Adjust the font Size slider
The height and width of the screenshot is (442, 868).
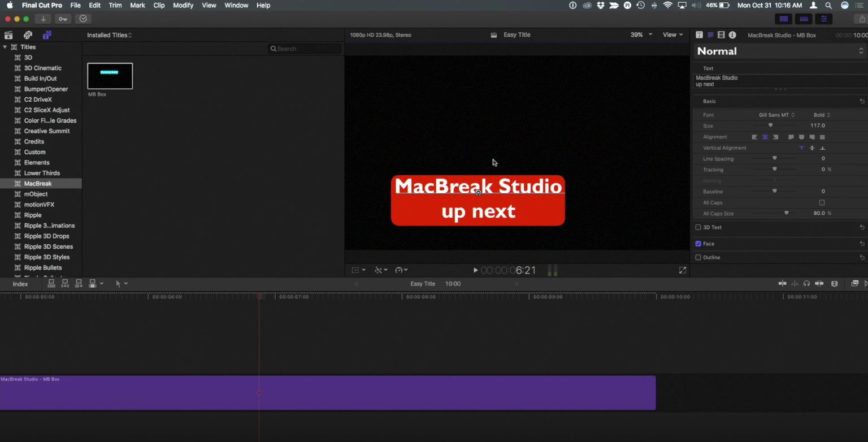[770, 125]
